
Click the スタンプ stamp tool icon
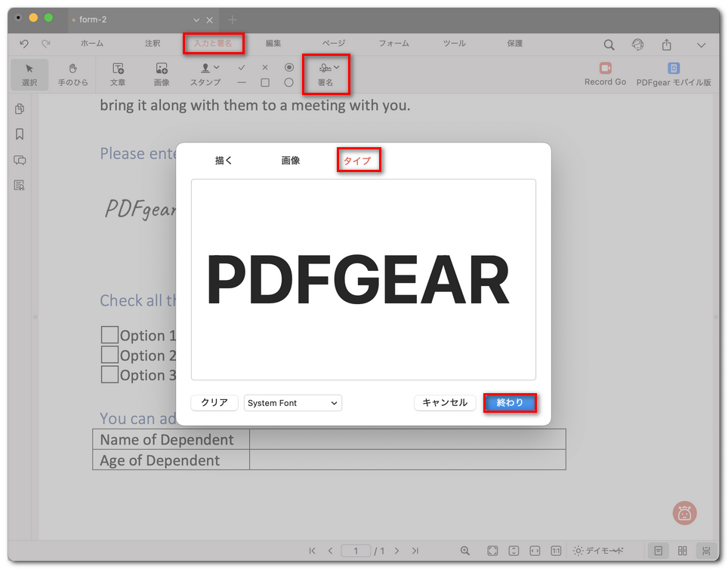click(x=205, y=68)
